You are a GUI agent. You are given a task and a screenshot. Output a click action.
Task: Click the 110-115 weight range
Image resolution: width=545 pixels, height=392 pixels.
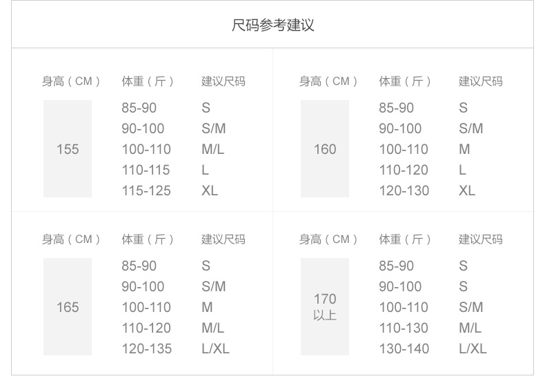(146, 170)
